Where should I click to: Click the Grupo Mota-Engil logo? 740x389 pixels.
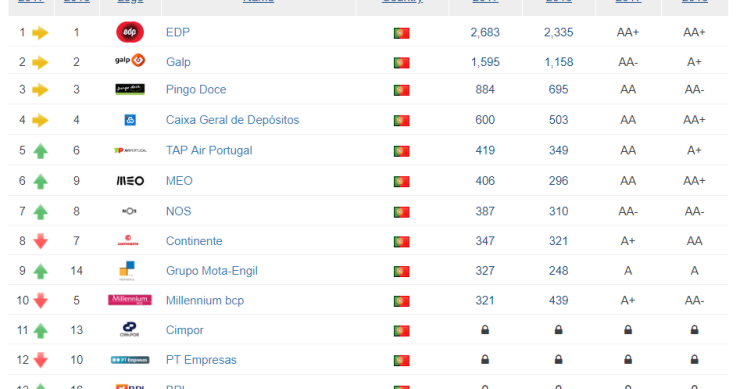(127, 271)
